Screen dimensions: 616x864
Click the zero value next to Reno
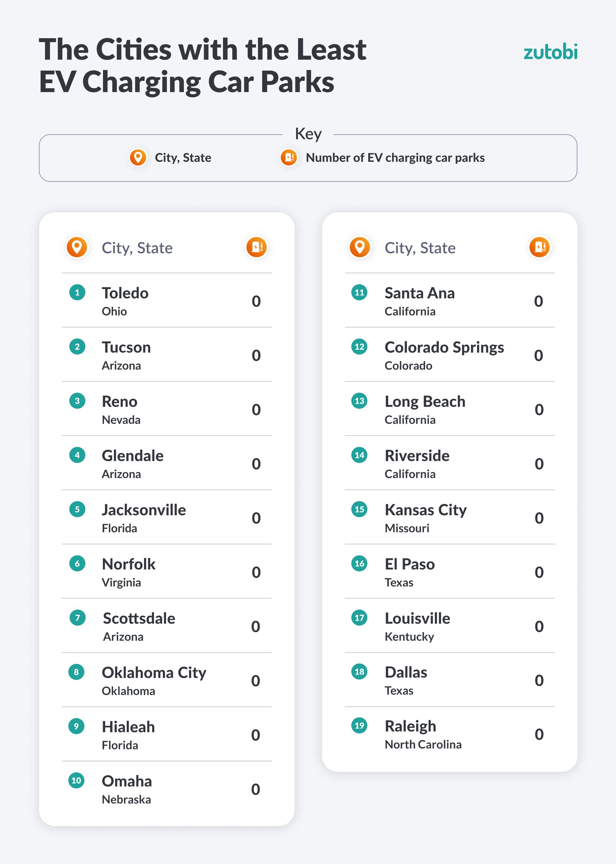pos(256,410)
